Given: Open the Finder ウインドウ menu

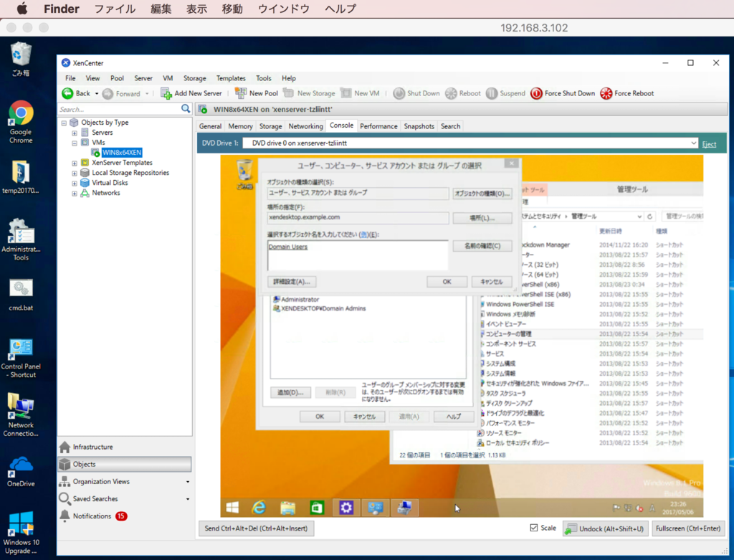Looking at the screenshot, I should [284, 9].
